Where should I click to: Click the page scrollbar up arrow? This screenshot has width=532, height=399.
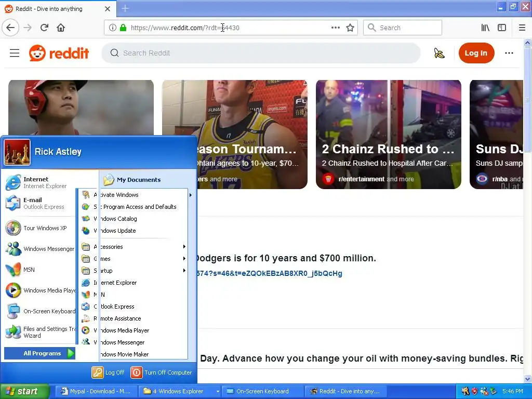coord(528,43)
